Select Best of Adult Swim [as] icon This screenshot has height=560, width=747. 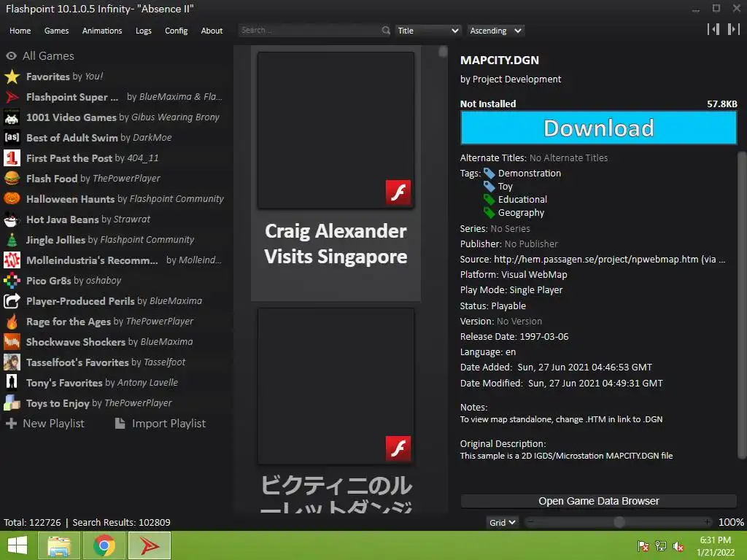(12, 138)
